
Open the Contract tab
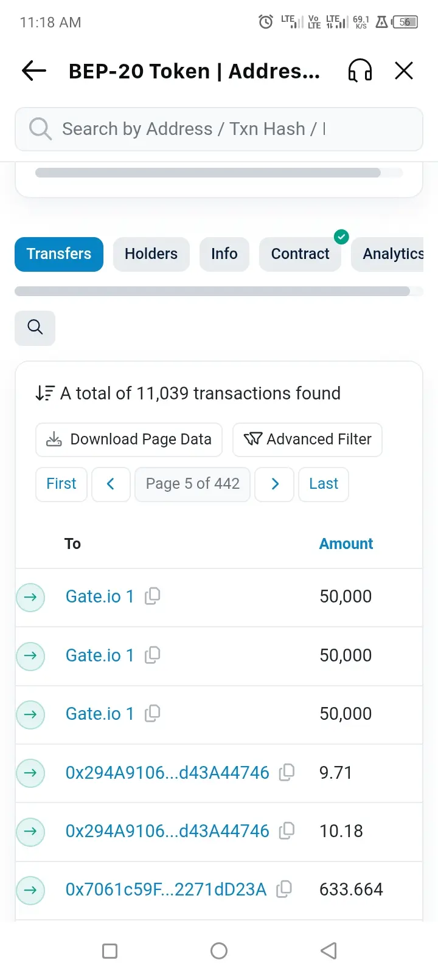point(300,254)
